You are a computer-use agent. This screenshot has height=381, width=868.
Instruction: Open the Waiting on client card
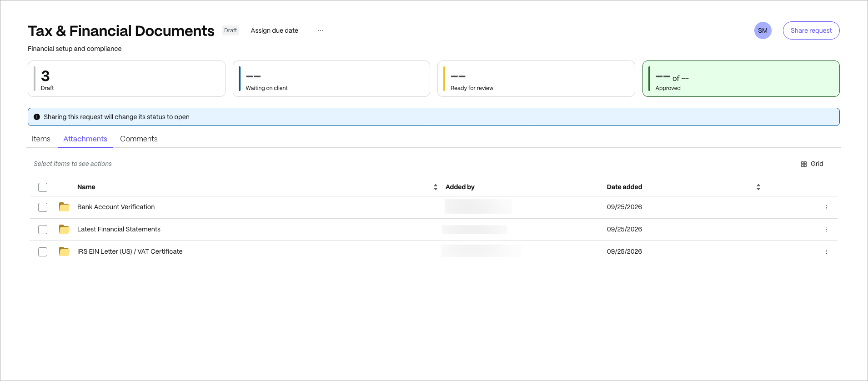331,79
